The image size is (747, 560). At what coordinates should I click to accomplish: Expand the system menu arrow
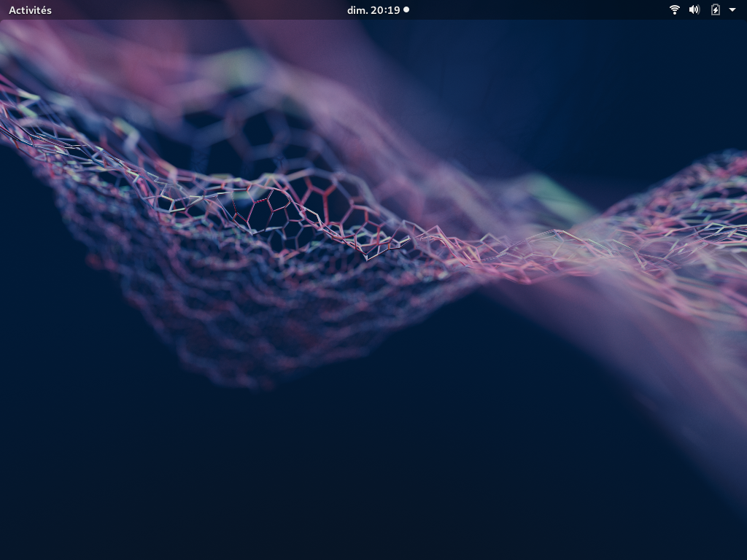[x=732, y=10]
